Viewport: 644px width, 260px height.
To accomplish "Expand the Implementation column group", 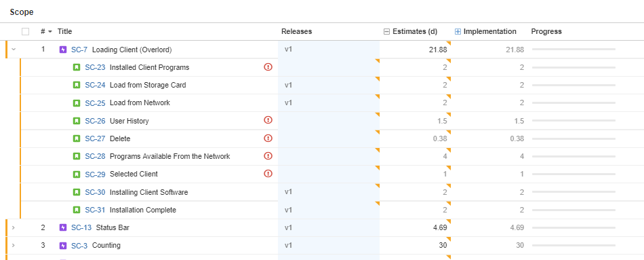I will [458, 31].
